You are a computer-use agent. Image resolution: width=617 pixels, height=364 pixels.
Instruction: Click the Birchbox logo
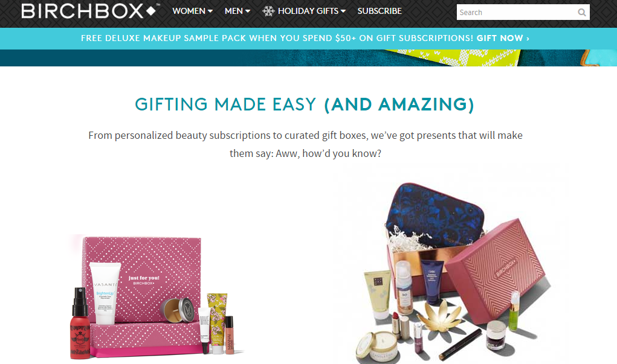click(x=91, y=11)
